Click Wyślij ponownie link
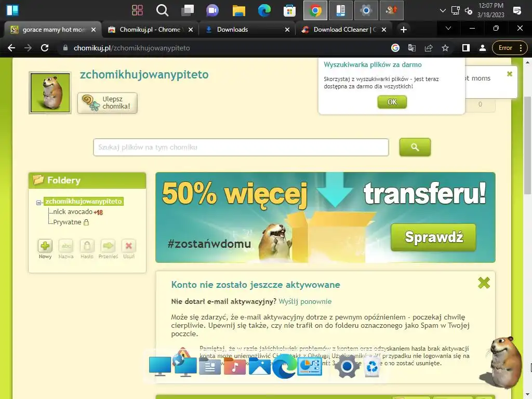Screen dimensions: 532x399 coord(305,301)
